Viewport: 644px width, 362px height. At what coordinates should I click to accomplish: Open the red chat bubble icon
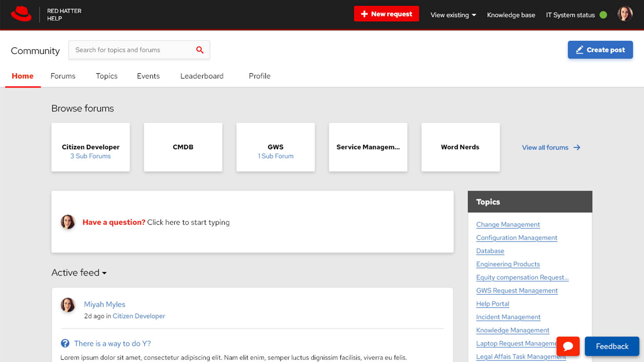tap(568, 346)
